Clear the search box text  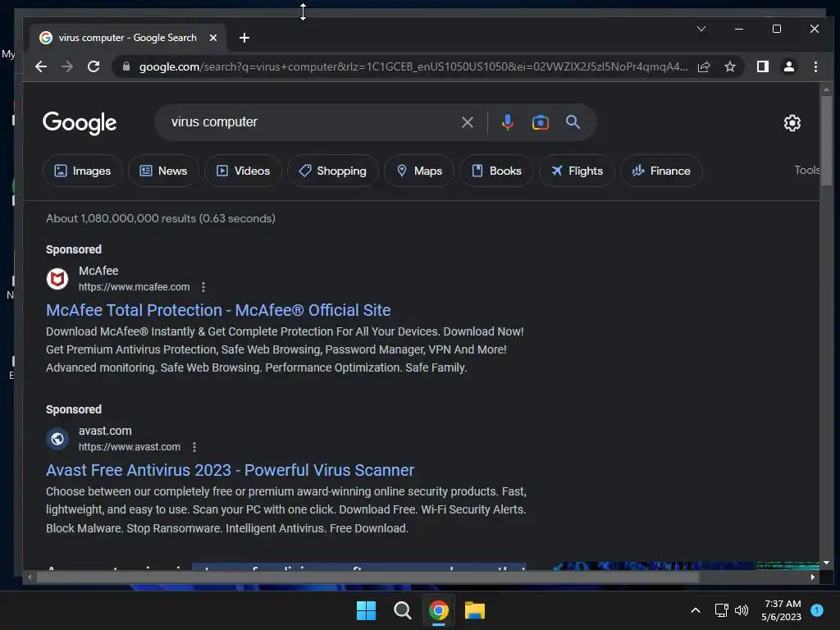pyautogui.click(x=467, y=122)
